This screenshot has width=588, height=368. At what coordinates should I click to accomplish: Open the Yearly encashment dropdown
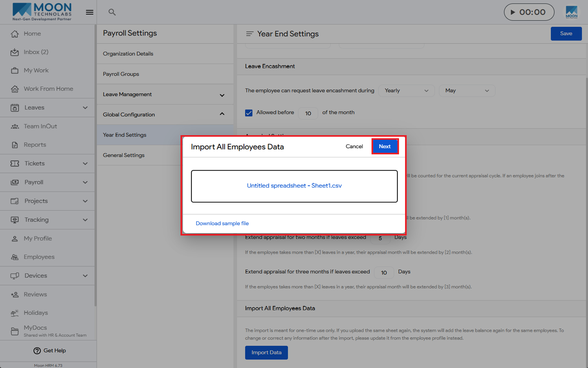pyautogui.click(x=406, y=91)
